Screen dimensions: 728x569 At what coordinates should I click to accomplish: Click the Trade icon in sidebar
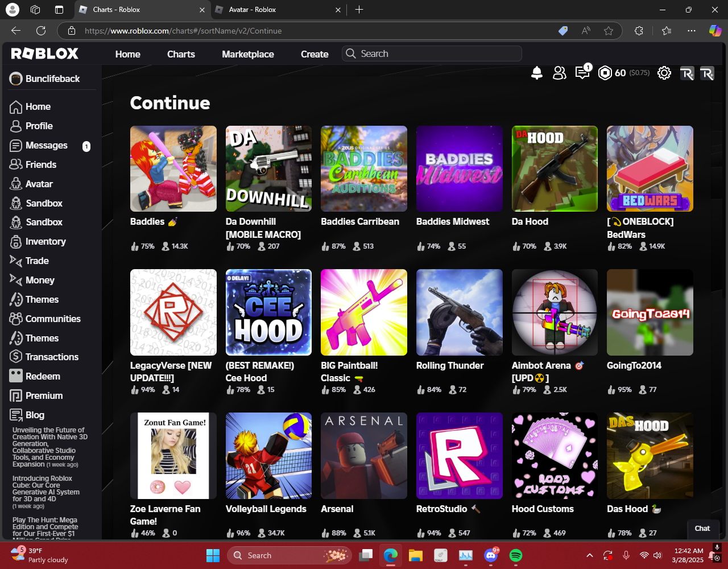(x=16, y=261)
